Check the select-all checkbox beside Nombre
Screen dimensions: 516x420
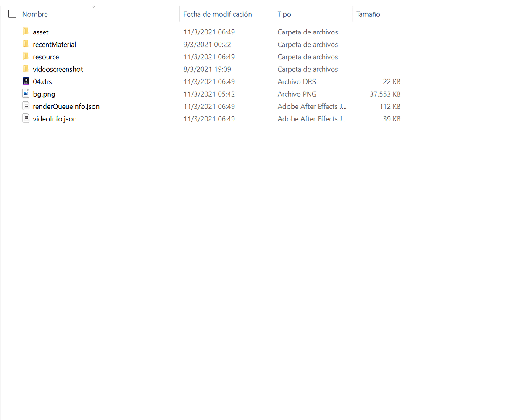click(13, 14)
